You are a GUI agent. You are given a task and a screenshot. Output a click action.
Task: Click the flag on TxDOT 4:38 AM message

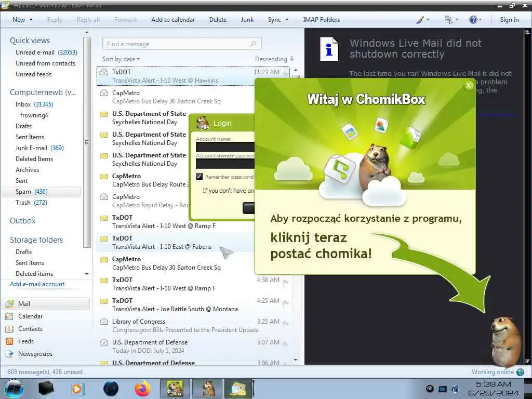[x=286, y=282]
